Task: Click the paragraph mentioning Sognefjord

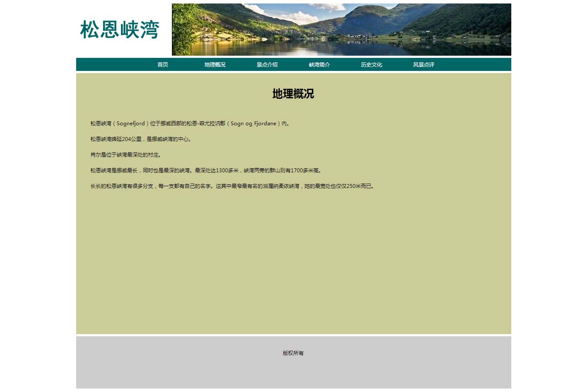Action: 191,124
